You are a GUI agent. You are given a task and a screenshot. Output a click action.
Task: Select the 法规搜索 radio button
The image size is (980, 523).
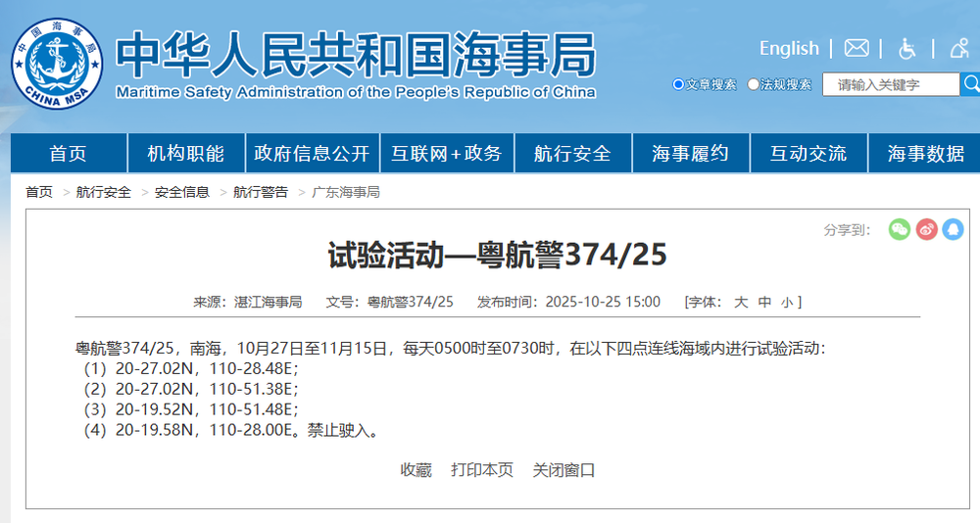(754, 84)
